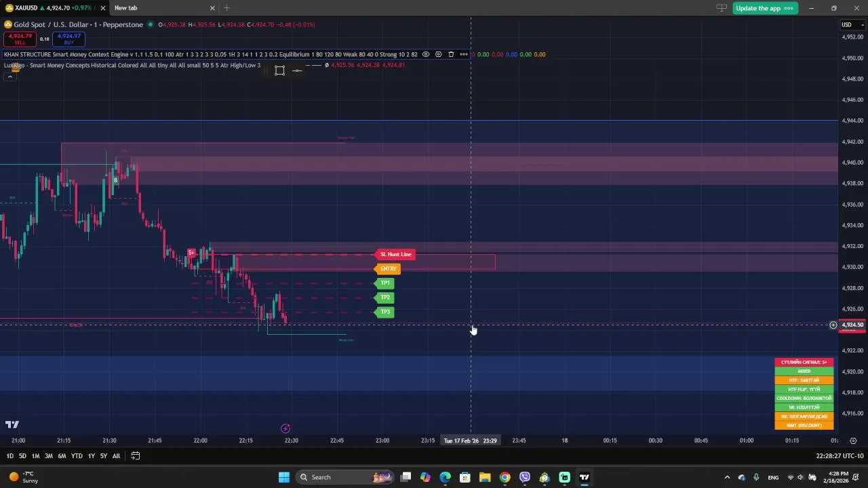This screenshot has height=488, width=868.
Task: Select the 1M time range
Action: (x=35, y=456)
